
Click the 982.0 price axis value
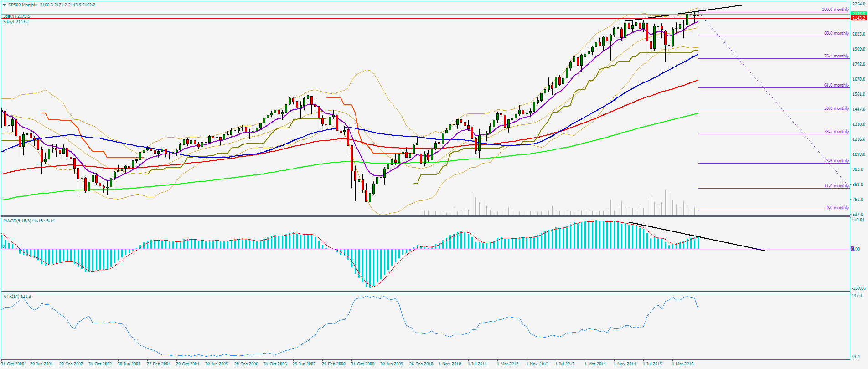click(x=858, y=169)
